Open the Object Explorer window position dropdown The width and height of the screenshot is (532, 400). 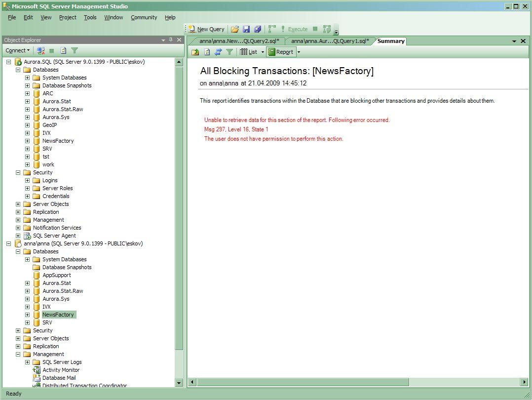tap(163, 40)
